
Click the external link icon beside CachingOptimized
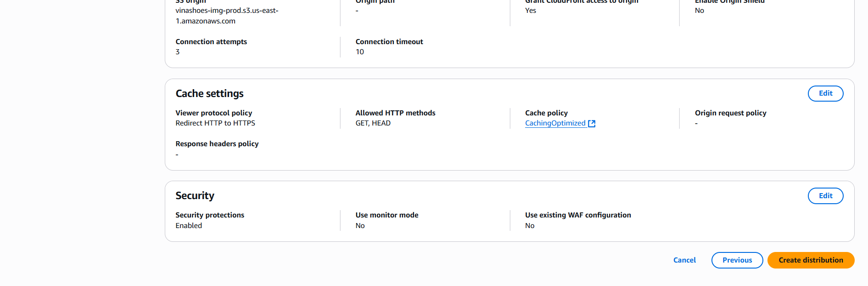point(592,123)
